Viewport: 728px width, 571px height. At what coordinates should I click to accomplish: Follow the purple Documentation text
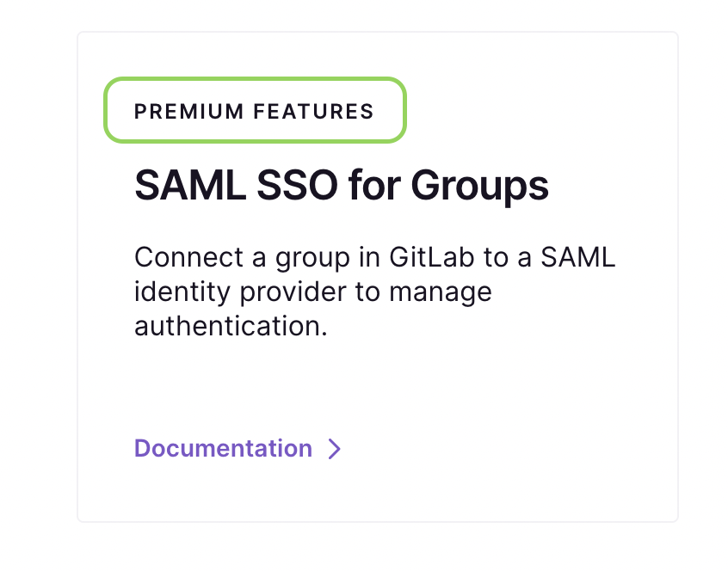pos(224,449)
